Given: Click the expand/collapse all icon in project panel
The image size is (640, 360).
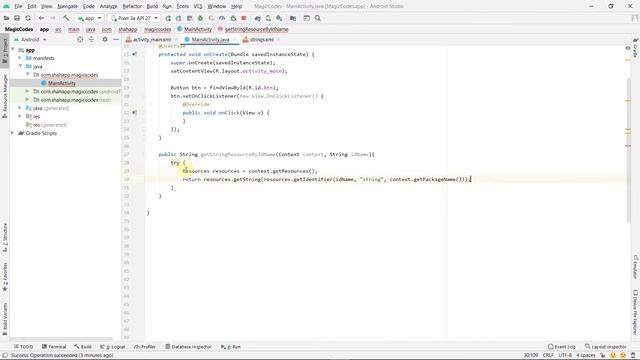Looking at the screenshot, I should 91,40.
